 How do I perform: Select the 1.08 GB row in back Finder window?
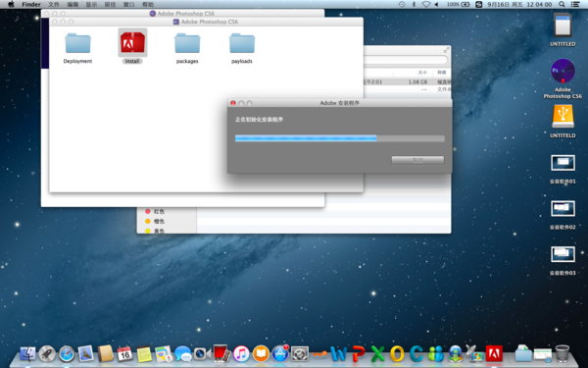click(x=408, y=81)
